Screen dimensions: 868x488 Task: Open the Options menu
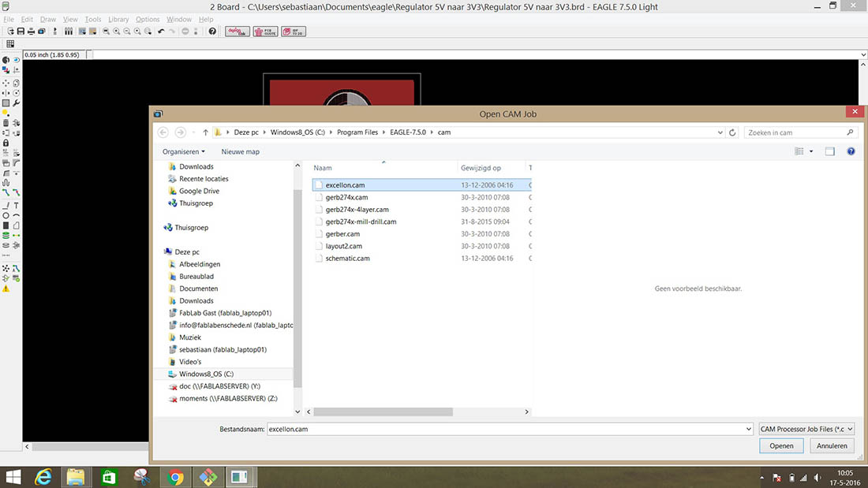(148, 20)
